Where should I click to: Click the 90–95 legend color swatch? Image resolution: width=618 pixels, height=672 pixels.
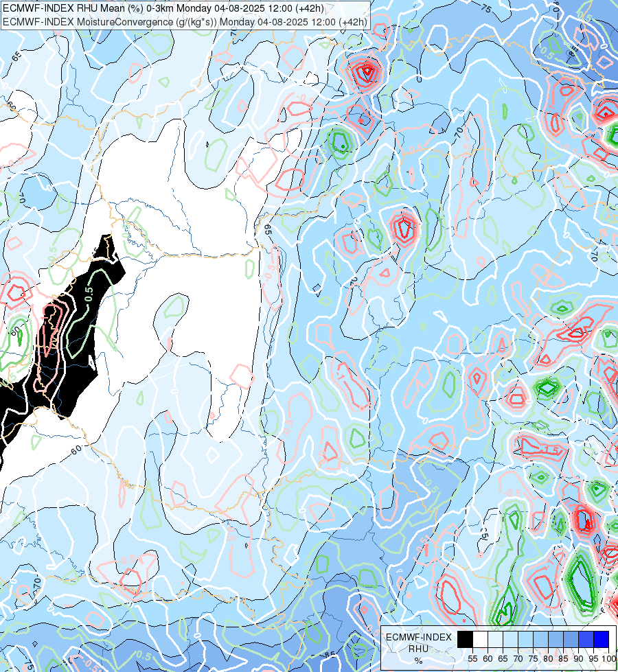(586, 640)
